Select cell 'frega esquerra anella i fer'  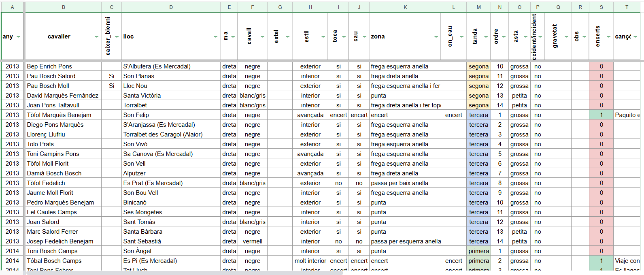point(405,86)
